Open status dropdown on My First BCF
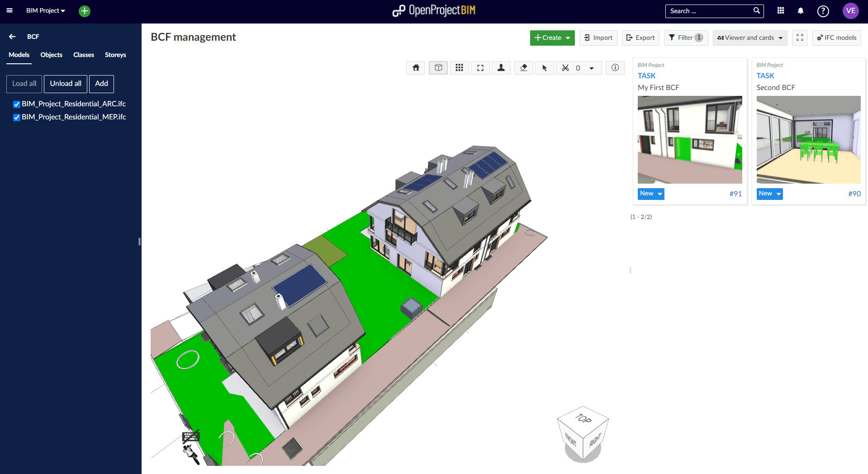The height and width of the screenshot is (474, 868). [x=651, y=194]
